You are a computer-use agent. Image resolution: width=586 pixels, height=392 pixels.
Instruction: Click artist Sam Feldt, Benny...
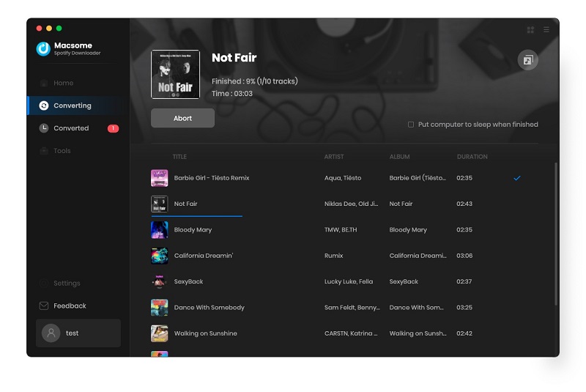pos(352,308)
